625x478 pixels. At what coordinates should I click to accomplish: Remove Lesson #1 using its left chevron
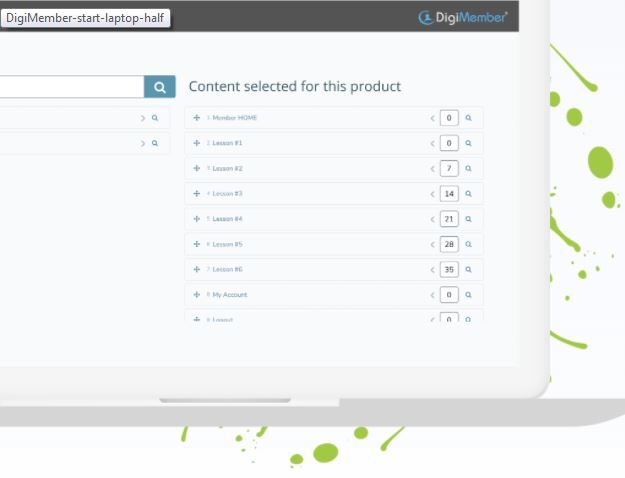432,143
